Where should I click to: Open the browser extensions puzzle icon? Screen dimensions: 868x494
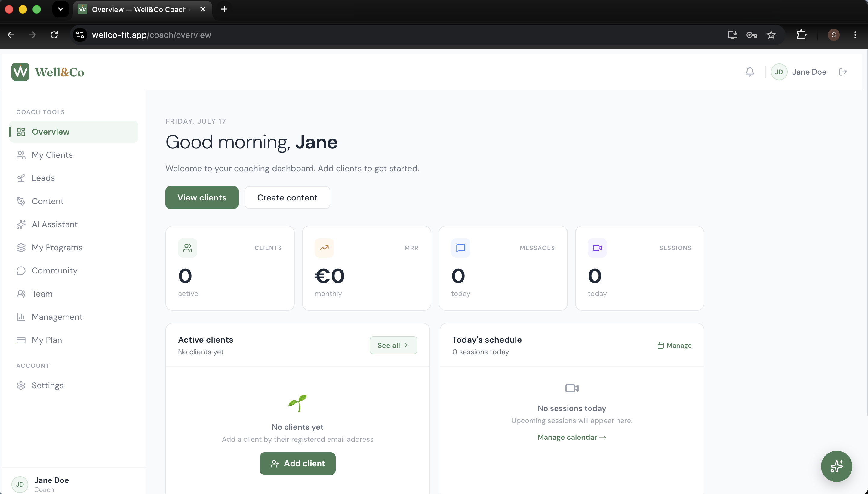[802, 35]
